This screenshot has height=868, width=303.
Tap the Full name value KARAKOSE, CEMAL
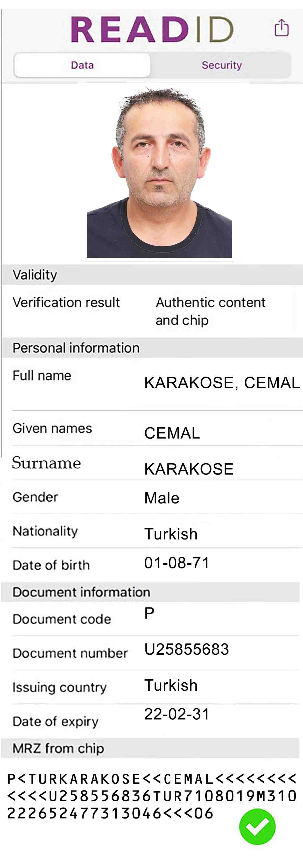tap(222, 383)
